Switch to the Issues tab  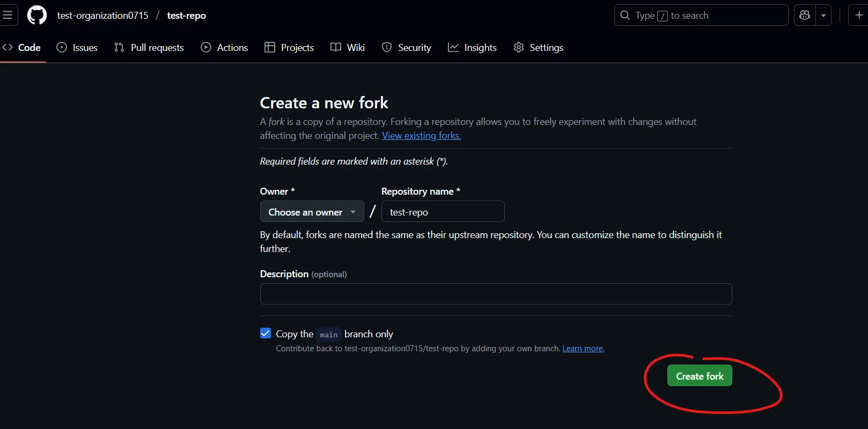(77, 47)
